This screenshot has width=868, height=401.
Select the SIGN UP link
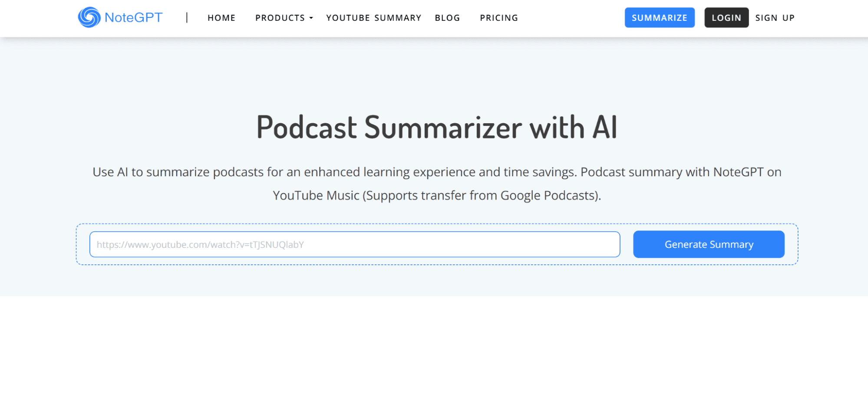[775, 17]
